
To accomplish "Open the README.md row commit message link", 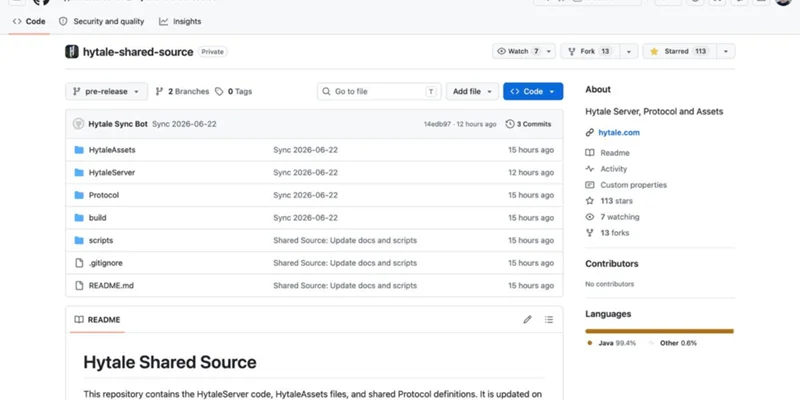I will tap(345, 285).
